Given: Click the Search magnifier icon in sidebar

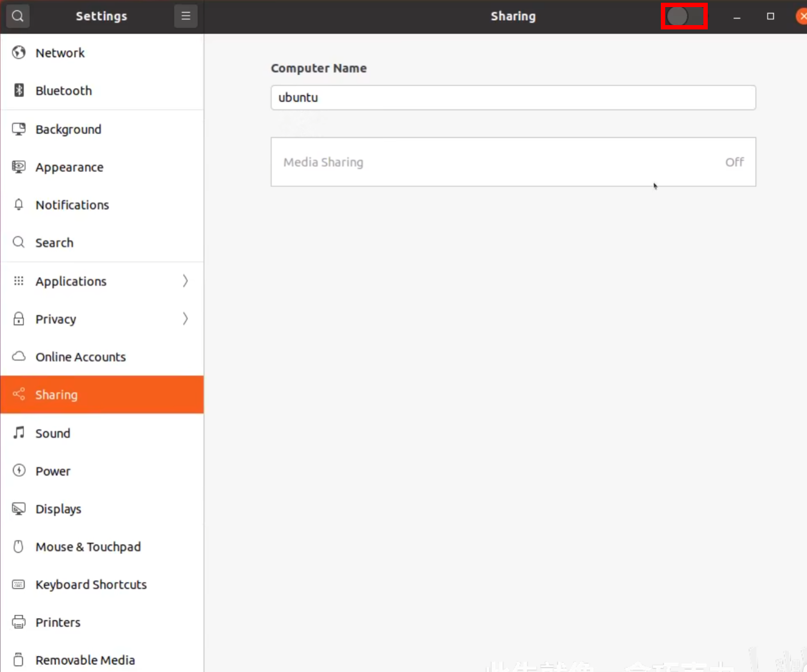Looking at the screenshot, I should 19,242.
